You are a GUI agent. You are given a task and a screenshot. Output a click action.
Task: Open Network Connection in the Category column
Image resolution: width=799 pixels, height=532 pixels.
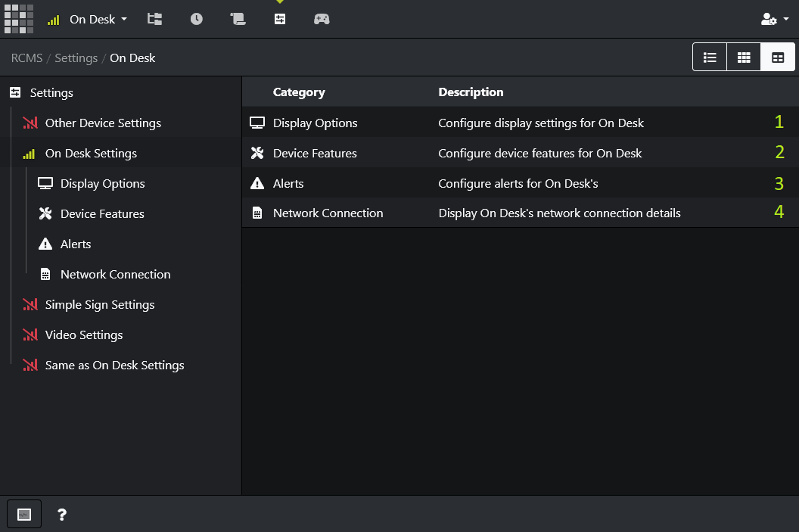(328, 213)
